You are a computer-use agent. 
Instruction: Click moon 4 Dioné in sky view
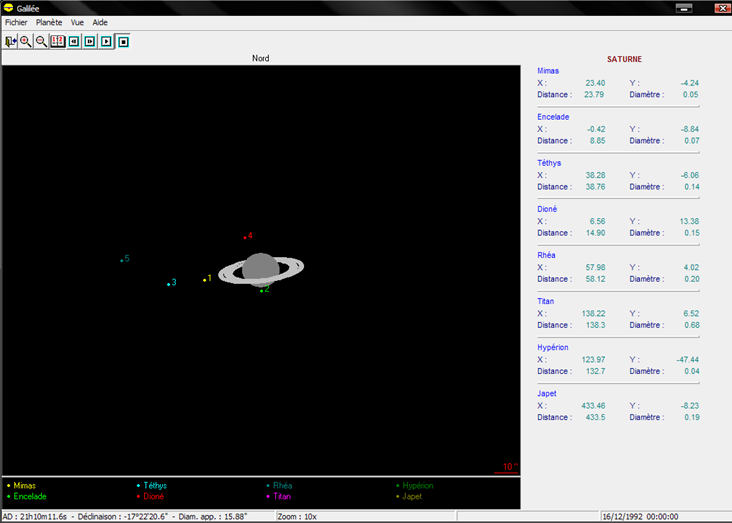(245, 238)
